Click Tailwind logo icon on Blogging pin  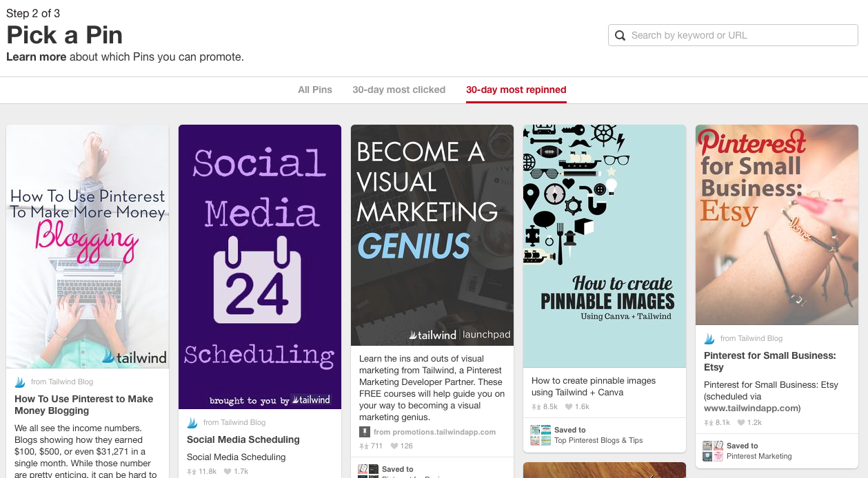click(20, 382)
